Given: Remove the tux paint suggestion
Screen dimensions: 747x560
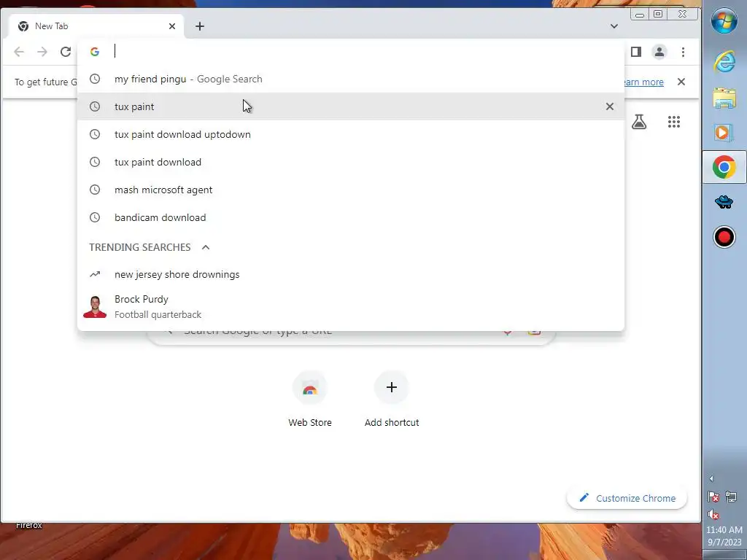Looking at the screenshot, I should [610, 106].
